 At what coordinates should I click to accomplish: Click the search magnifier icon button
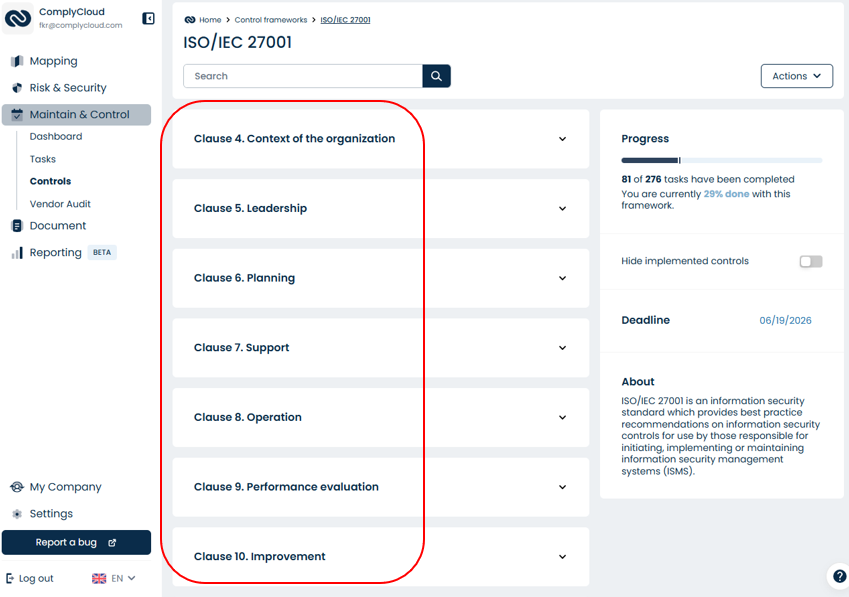click(x=436, y=76)
